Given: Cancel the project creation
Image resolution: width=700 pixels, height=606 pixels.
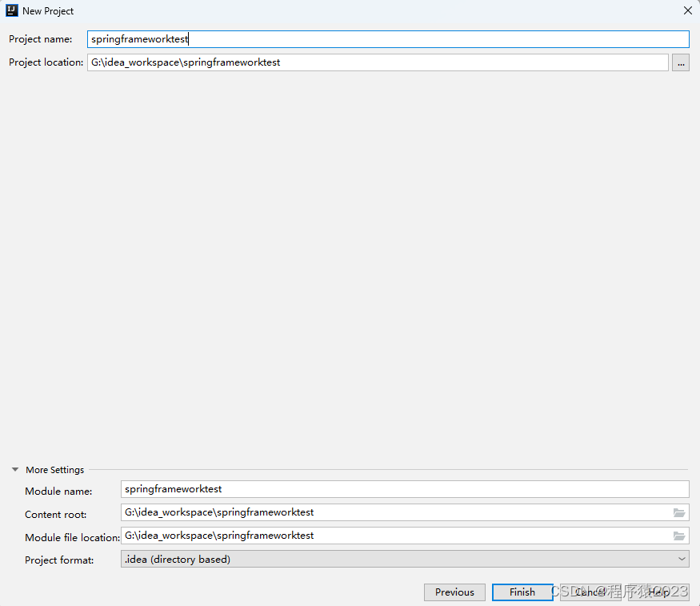Looking at the screenshot, I should [x=590, y=592].
